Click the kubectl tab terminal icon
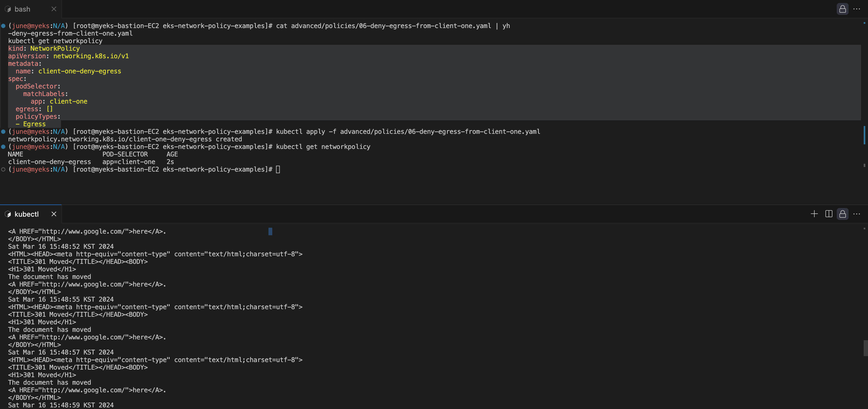868x409 pixels. (8, 214)
